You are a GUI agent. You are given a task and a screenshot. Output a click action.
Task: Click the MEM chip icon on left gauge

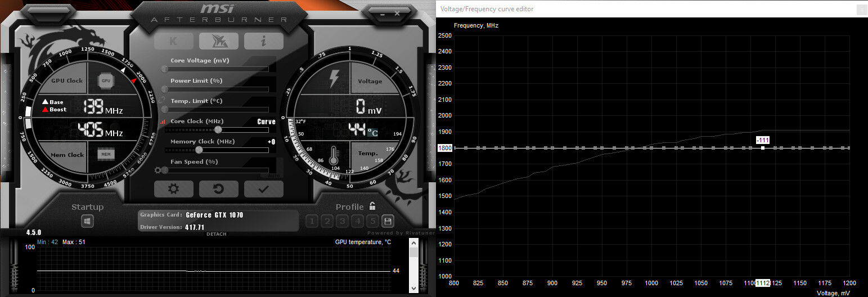click(x=106, y=154)
